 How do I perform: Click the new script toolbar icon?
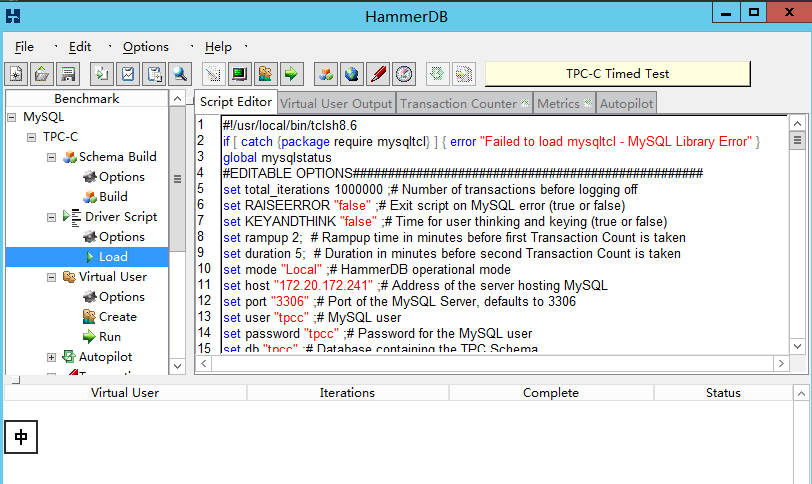[x=17, y=74]
